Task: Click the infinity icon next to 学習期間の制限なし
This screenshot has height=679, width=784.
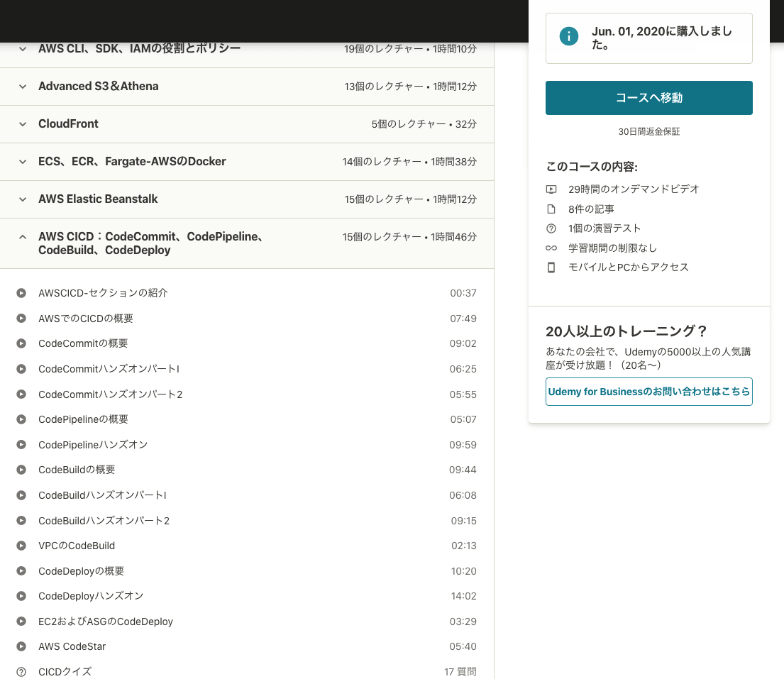Action: (x=551, y=248)
